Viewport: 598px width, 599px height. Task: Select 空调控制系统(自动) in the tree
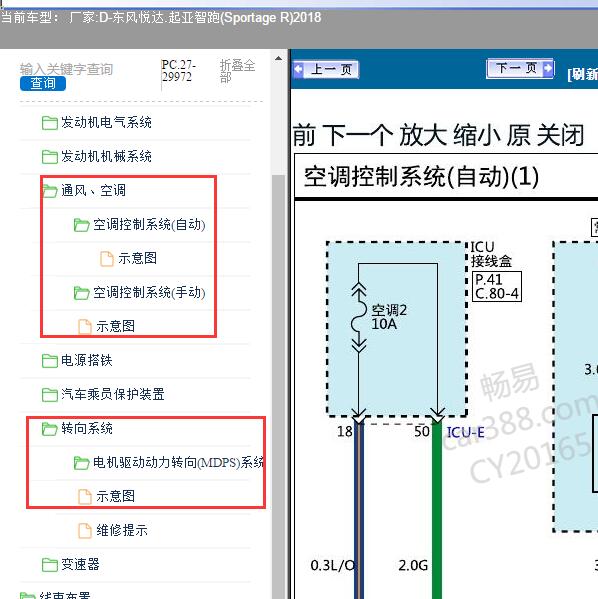pyautogui.click(x=149, y=224)
